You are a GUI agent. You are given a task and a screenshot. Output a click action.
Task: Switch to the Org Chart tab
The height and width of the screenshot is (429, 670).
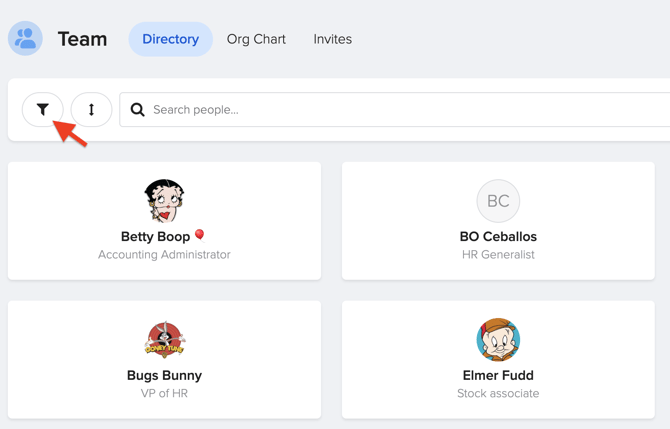point(256,39)
